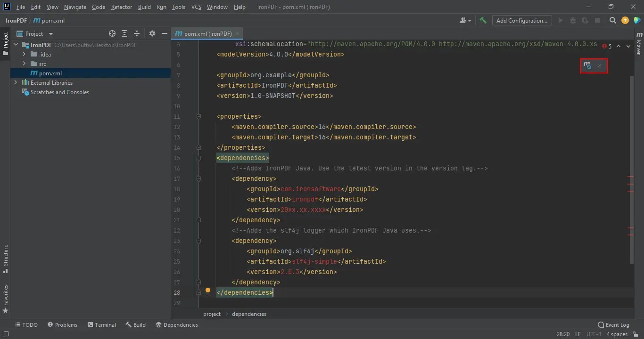The image size is (644, 339).
Task: Hide the Project tool window
Action: 165,33
